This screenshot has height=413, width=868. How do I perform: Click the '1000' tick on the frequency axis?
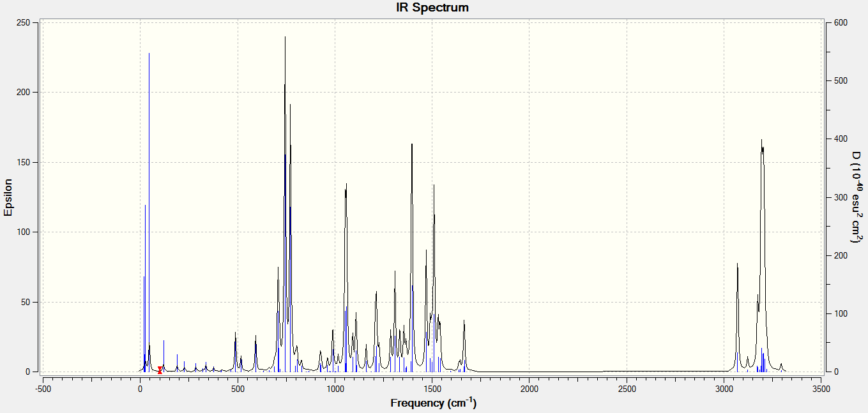(335, 388)
